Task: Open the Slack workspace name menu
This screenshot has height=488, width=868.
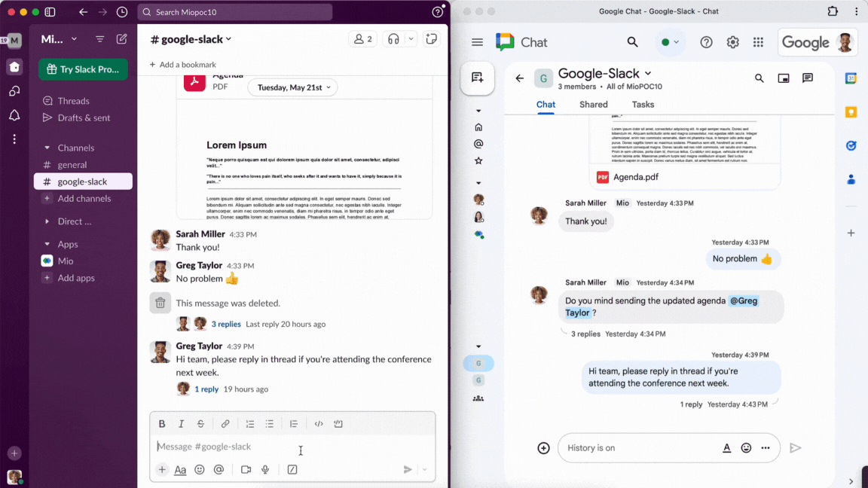Action: coord(59,39)
